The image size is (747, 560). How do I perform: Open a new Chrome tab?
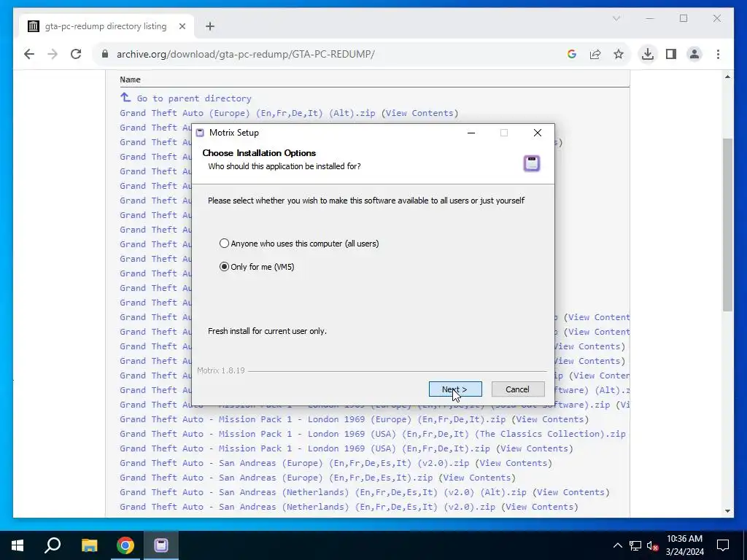210,26
